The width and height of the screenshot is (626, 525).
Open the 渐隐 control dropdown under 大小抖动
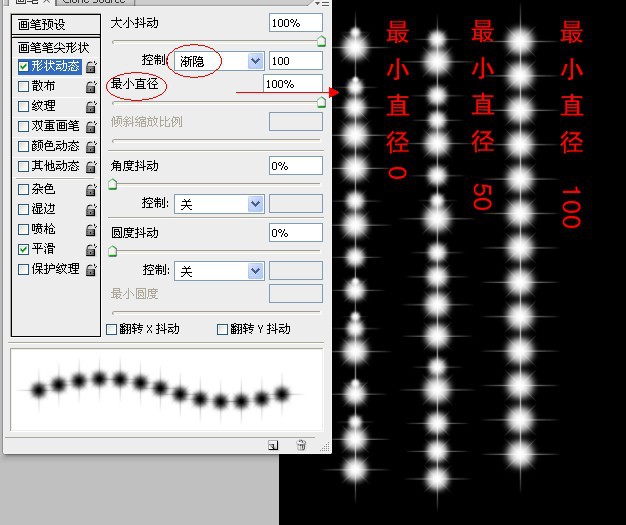pyautogui.click(x=219, y=61)
